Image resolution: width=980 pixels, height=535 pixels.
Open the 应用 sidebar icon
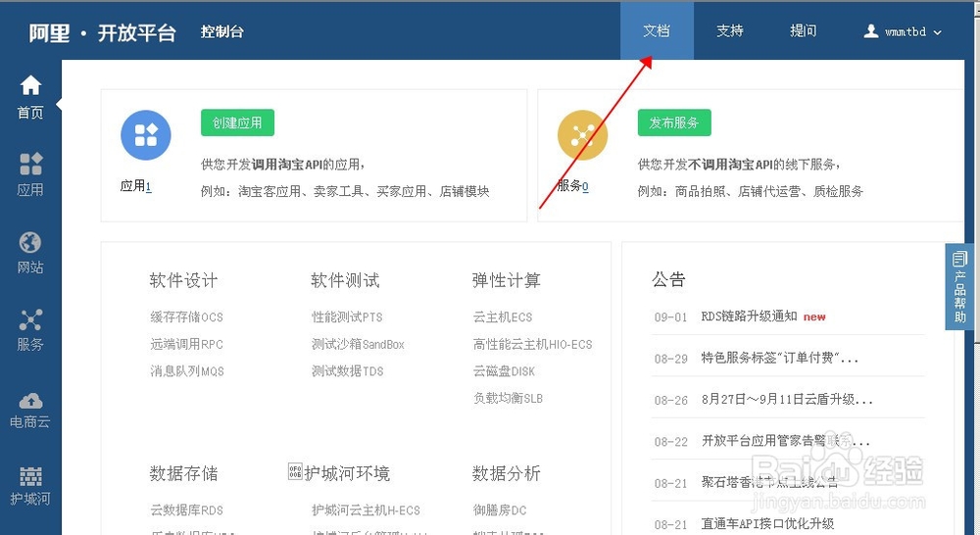pos(30,164)
